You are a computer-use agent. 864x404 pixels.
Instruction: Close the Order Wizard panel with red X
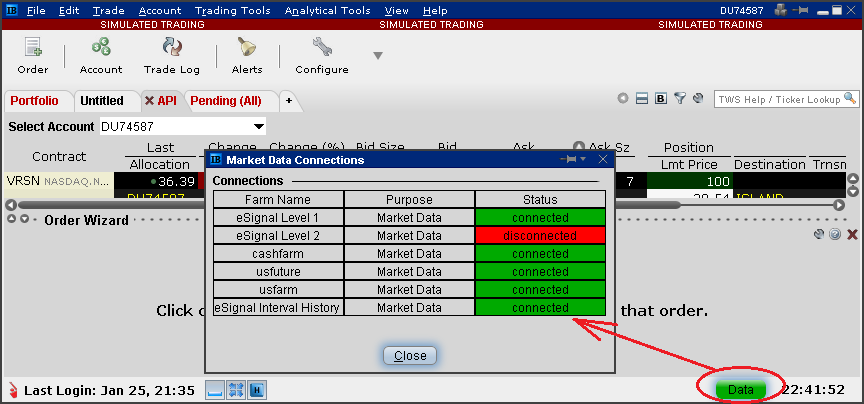coord(852,235)
